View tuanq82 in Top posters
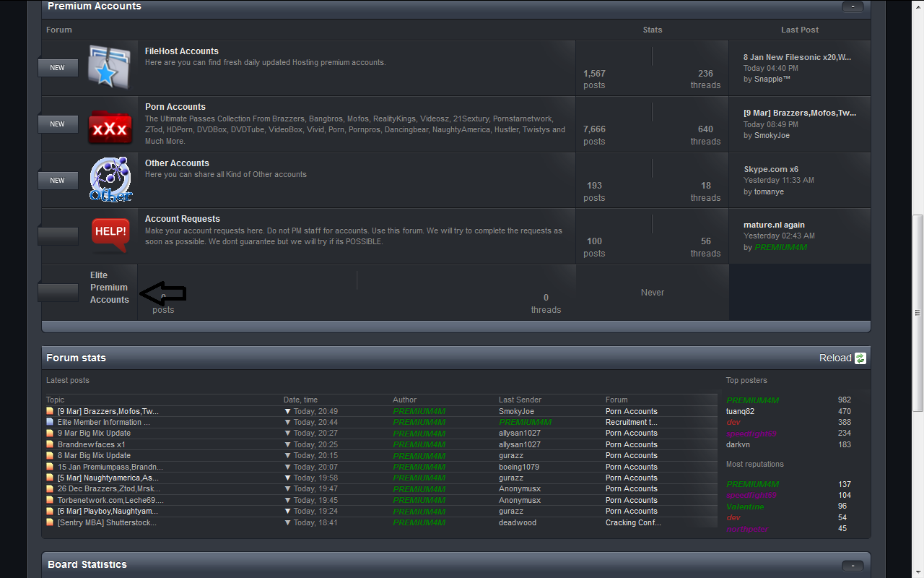924x578 pixels. click(740, 411)
